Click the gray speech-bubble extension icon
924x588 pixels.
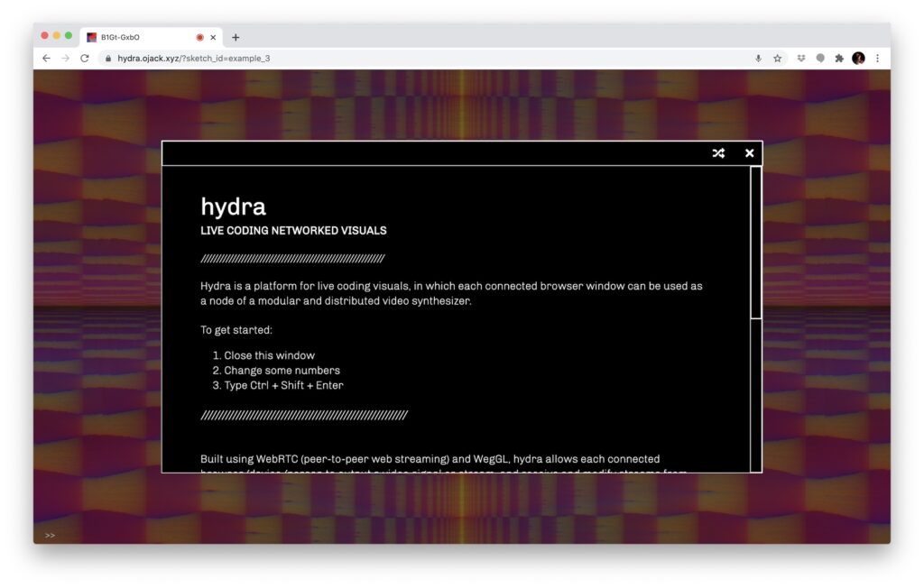[x=819, y=57]
